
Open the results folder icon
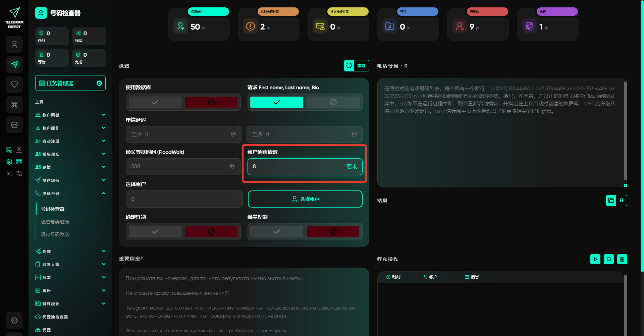tap(611, 201)
